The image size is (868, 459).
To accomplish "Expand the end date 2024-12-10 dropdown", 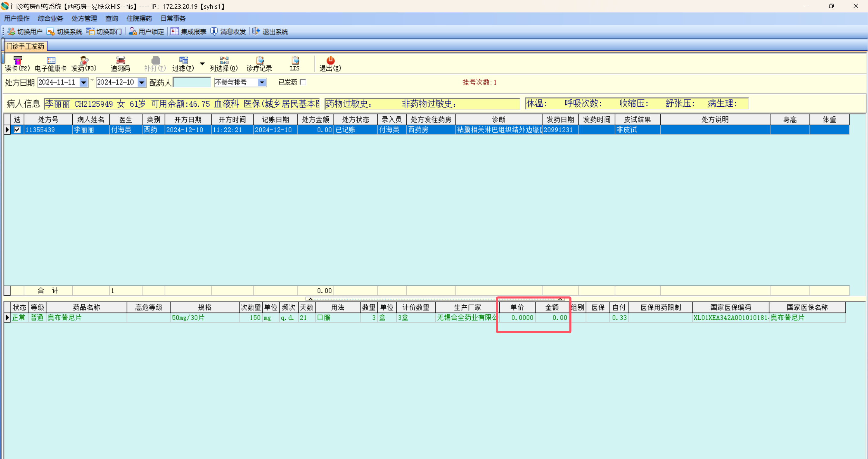I will tap(142, 83).
